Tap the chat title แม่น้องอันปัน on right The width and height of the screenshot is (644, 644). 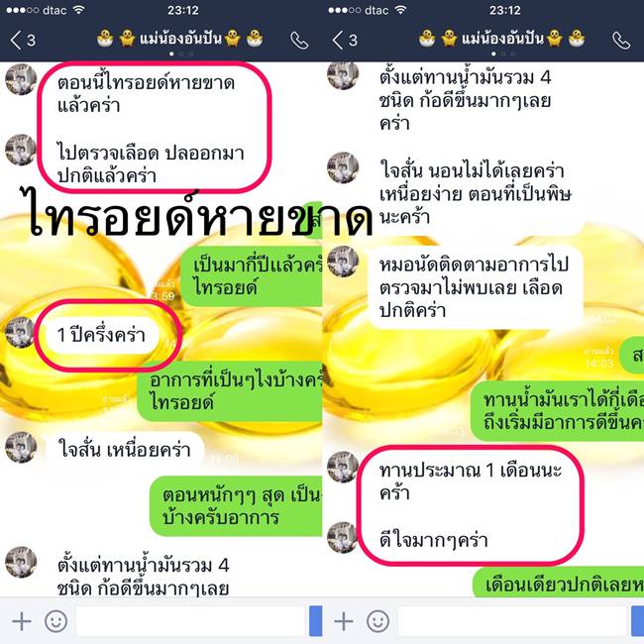pyautogui.click(x=502, y=39)
